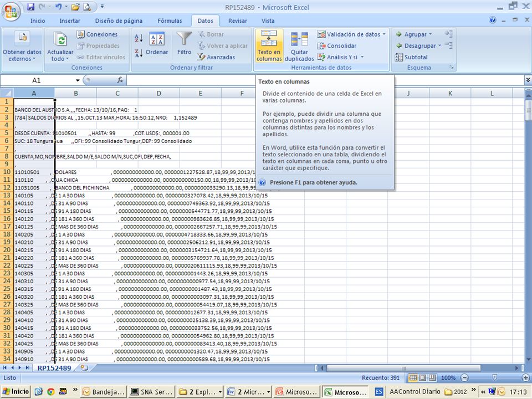Zoom in with the plus button
This screenshot has height=399, width=532.
pyautogui.click(x=525, y=377)
